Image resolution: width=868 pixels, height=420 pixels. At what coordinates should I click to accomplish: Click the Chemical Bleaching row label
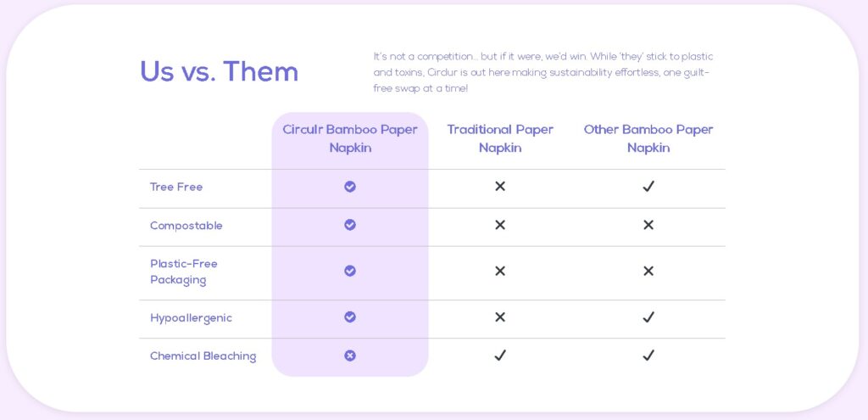pyautogui.click(x=203, y=356)
